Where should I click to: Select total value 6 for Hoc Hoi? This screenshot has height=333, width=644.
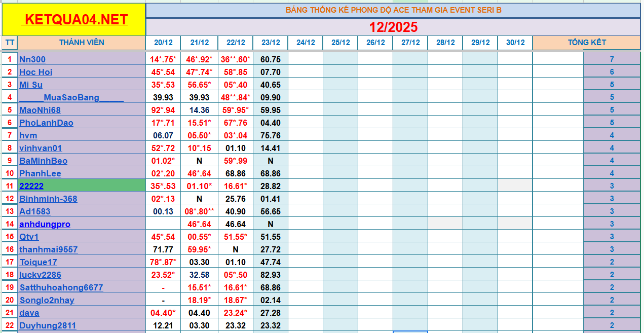click(612, 72)
